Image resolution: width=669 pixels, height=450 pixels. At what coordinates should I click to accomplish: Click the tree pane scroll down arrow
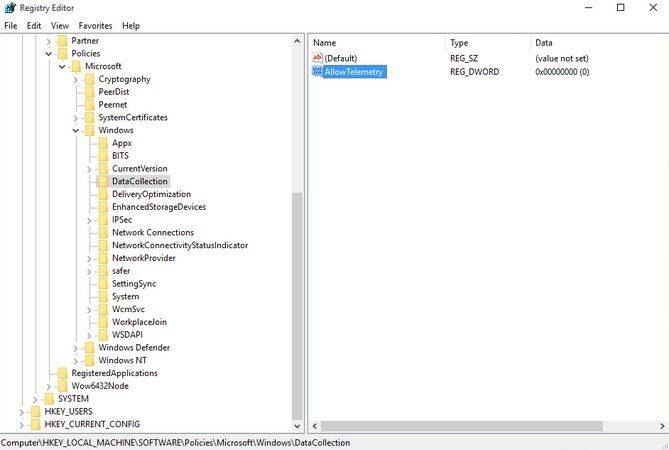pos(297,426)
